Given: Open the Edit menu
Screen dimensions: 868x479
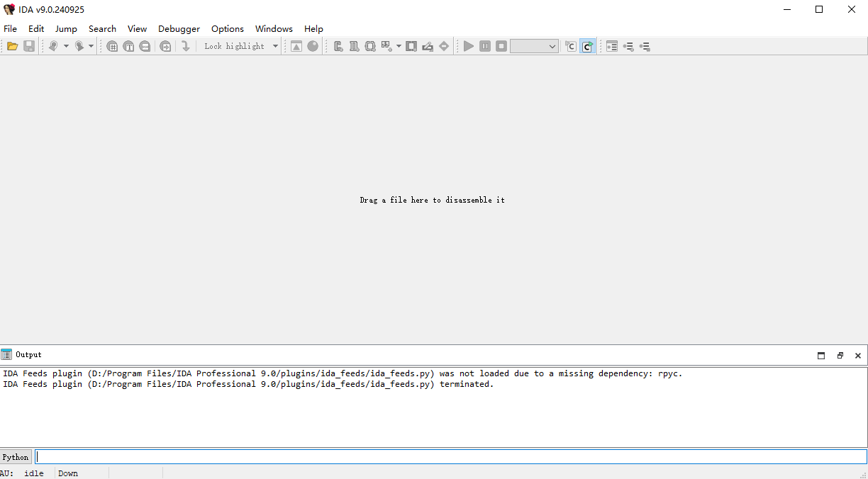Looking at the screenshot, I should (36, 28).
